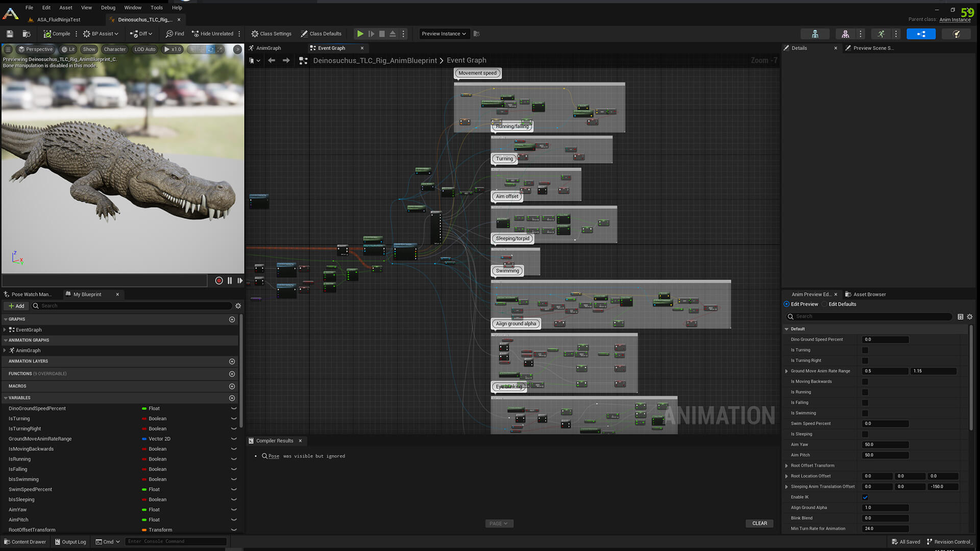Open My Blueprint settings gear

pos(238,306)
